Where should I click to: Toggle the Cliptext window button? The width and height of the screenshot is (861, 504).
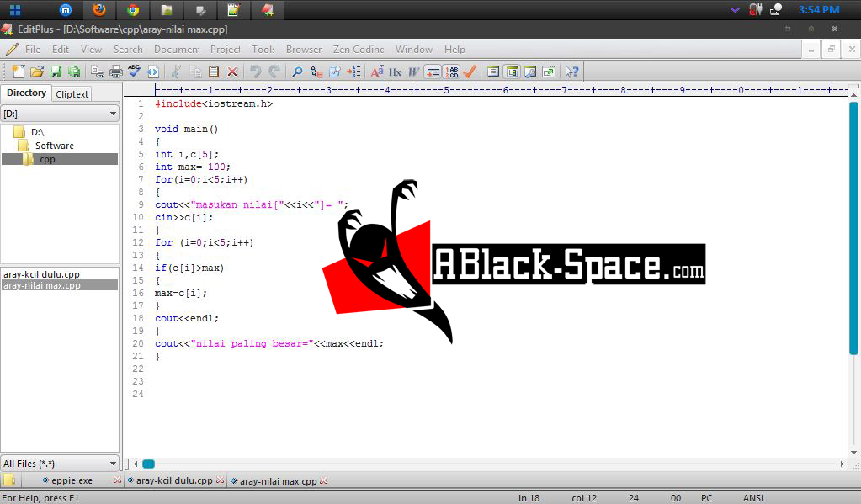tap(493, 72)
